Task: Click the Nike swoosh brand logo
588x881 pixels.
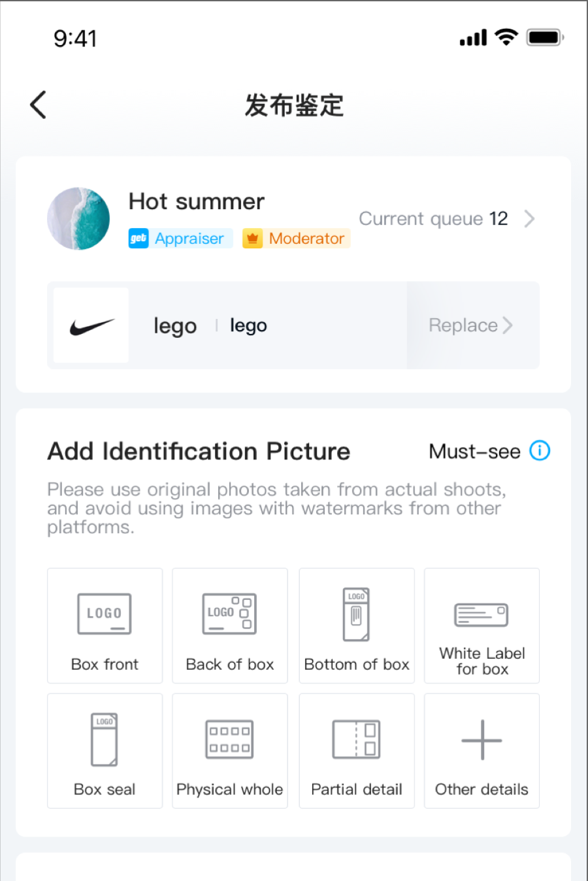Action: 91,325
